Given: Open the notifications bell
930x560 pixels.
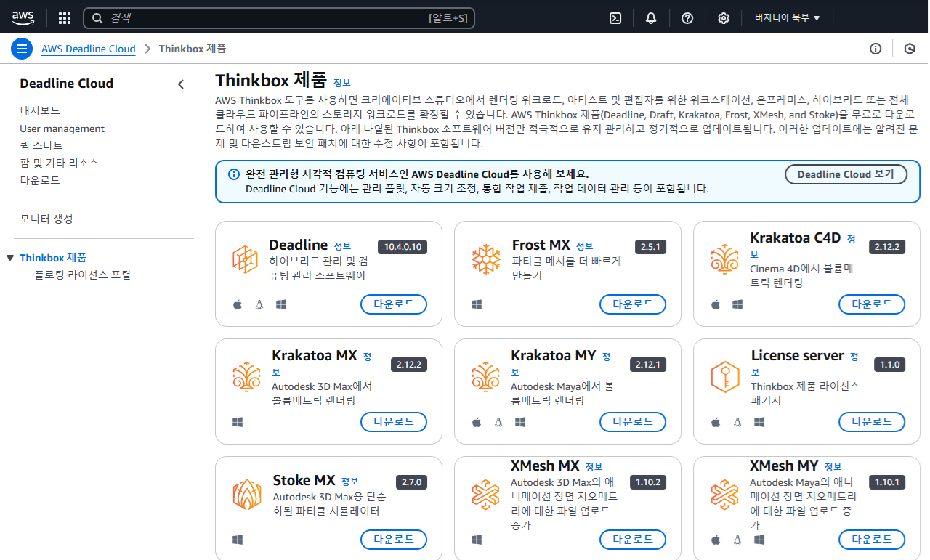Looking at the screenshot, I should pyautogui.click(x=651, y=18).
